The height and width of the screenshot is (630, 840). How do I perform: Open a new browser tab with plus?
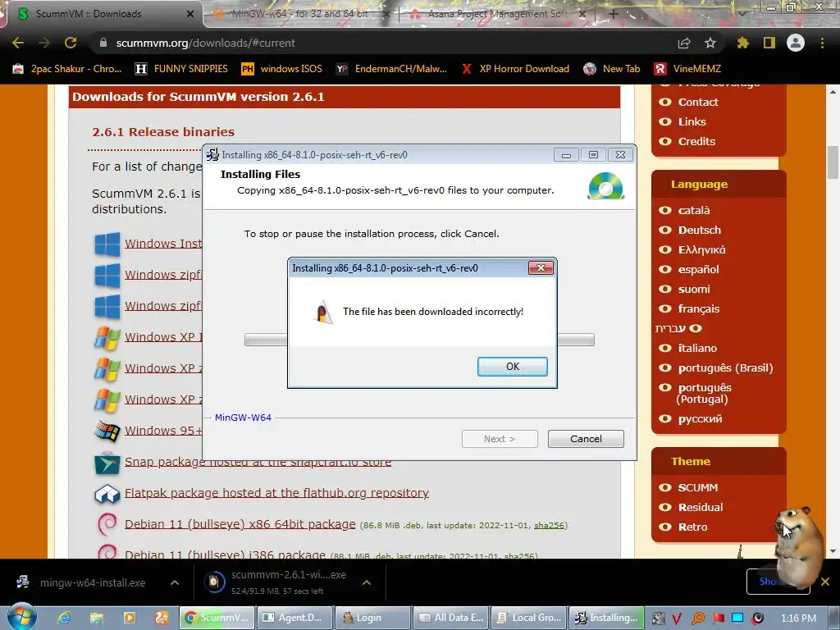pyautogui.click(x=614, y=14)
